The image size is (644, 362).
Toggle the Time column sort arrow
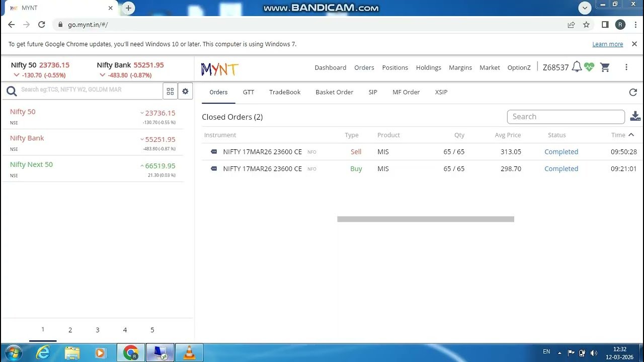[631, 135]
